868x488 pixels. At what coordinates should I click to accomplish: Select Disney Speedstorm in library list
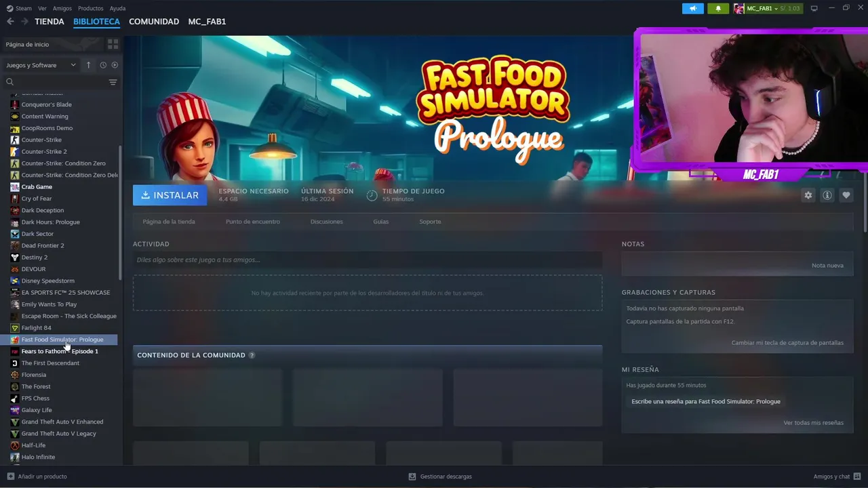pos(48,281)
